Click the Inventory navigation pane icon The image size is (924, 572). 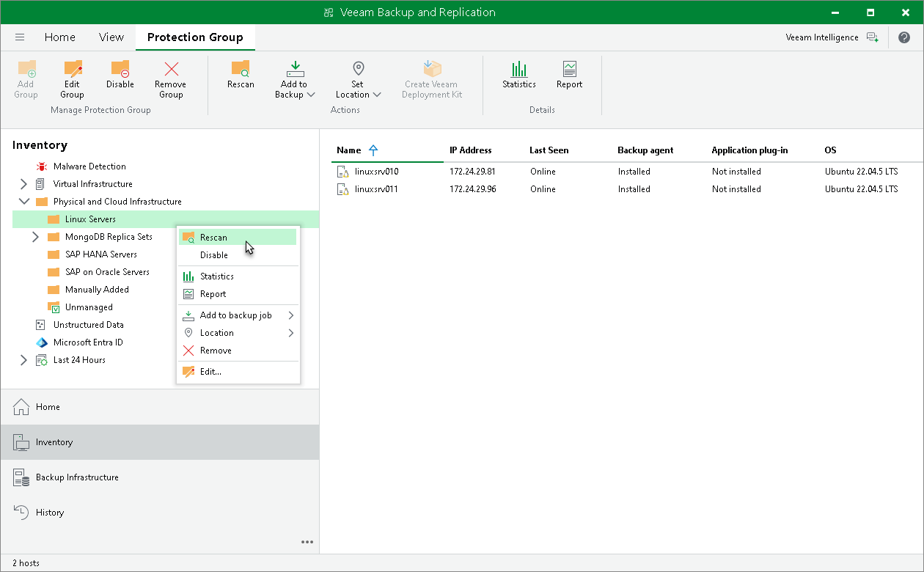click(21, 442)
